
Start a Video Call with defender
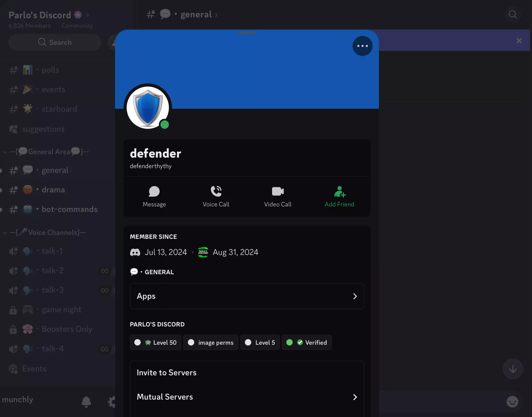[278, 196]
